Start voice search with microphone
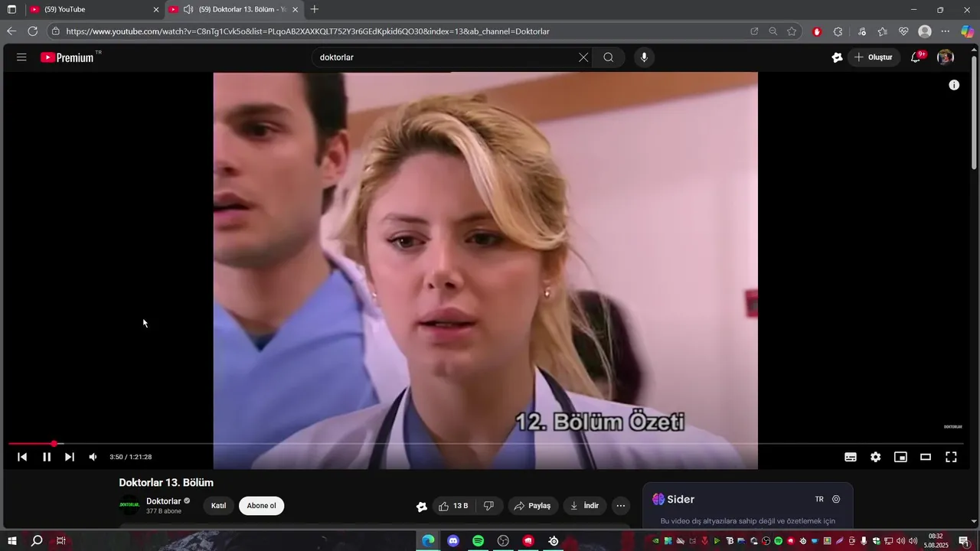The height and width of the screenshot is (551, 980). click(x=644, y=57)
